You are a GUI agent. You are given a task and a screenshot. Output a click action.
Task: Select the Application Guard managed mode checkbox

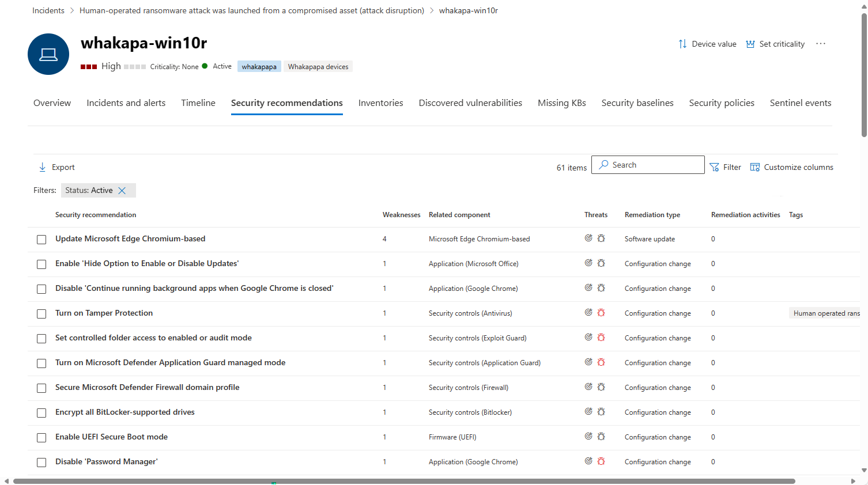pos(41,363)
